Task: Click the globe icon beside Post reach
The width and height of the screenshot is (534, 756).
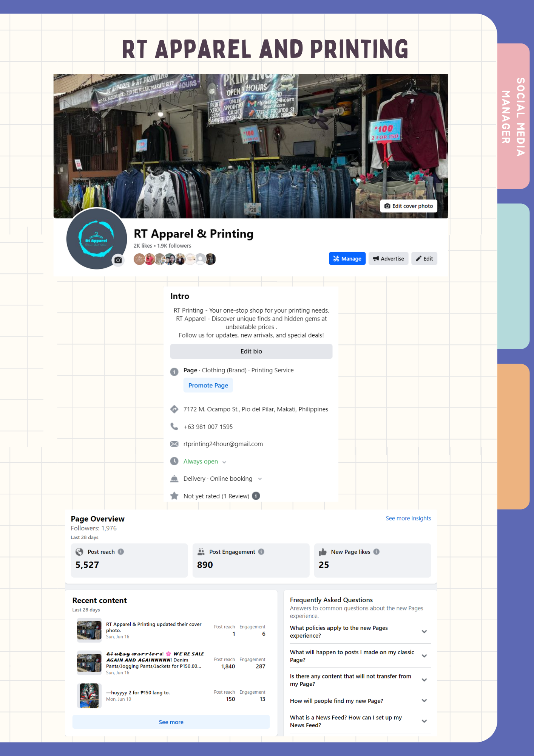Action: [x=79, y=552]
